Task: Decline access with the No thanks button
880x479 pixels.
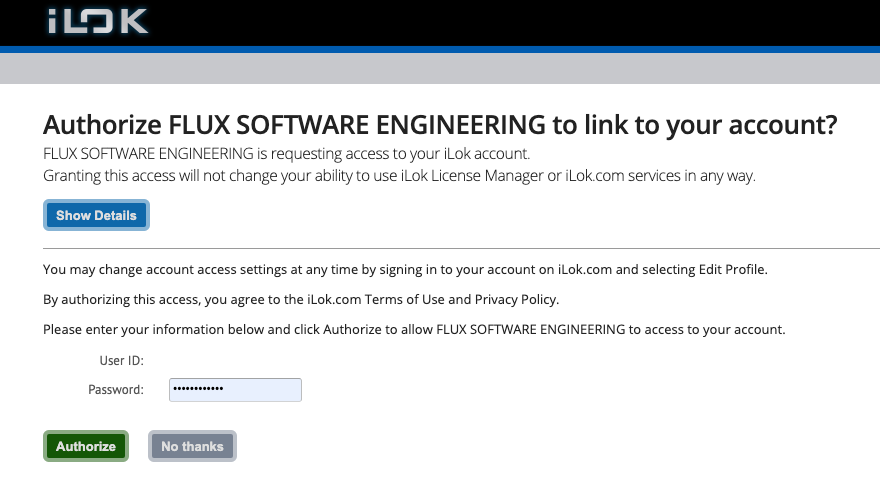Action: pyautogui.click(x=192, y=446)
